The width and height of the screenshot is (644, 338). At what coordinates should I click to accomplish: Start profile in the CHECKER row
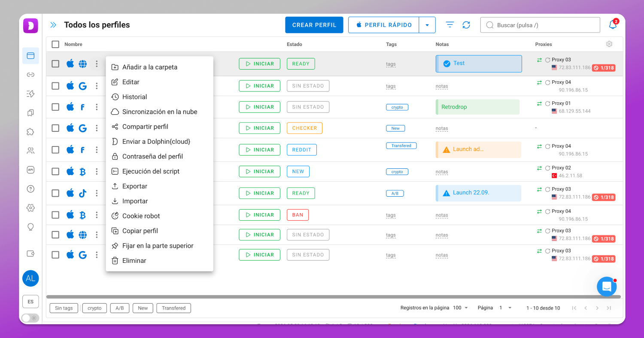tap(259, 128)
